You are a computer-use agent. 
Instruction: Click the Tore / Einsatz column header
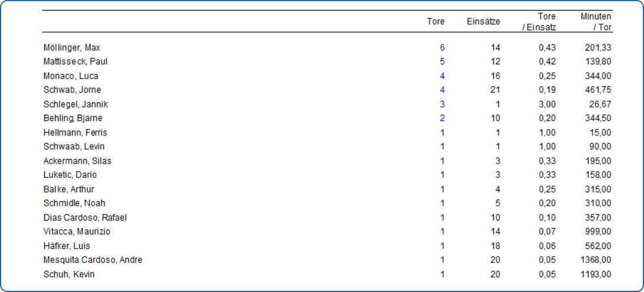[539, 22]
